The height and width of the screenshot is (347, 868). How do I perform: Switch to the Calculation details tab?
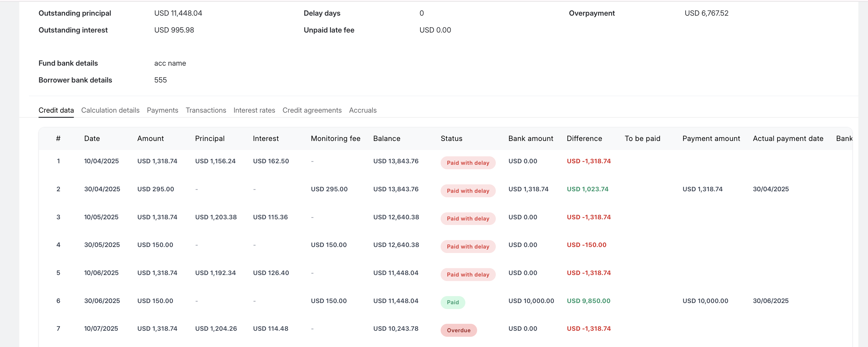click(x=110, y=110)
